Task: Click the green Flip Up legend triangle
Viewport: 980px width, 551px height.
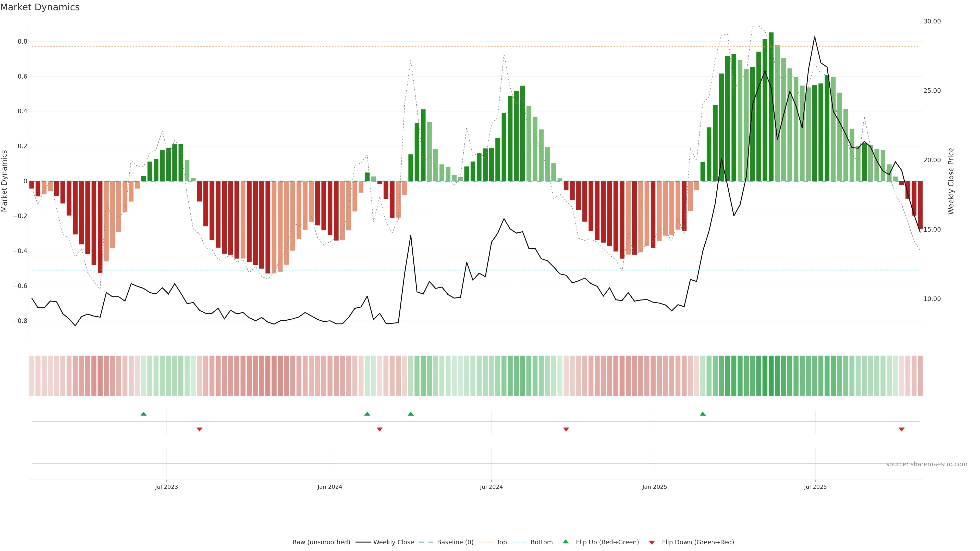Action: coord(566,542)
